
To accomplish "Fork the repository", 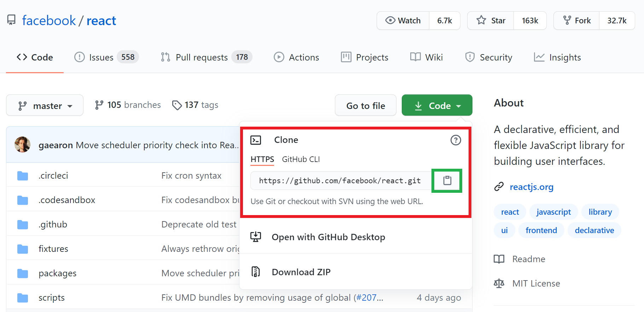I will click(x=576, y=21).
